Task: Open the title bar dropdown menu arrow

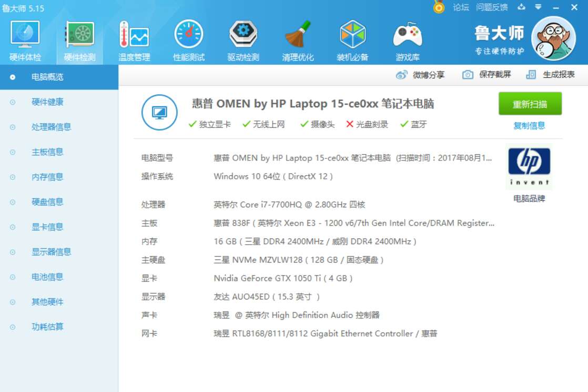Action: pyautogui.click(x=538, y=7)
